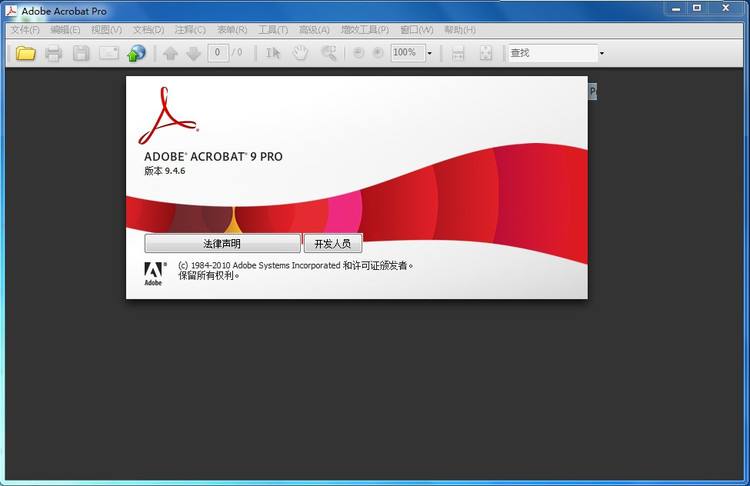The width and height of the screenshot is (750, 486).
Task: Click the 开发人员 button
Action: 333,243
